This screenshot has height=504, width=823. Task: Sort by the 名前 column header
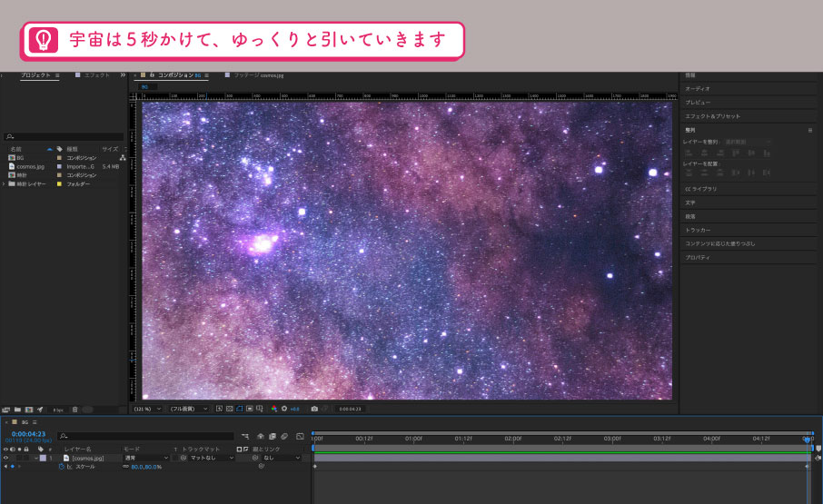(x=16, y=149)
